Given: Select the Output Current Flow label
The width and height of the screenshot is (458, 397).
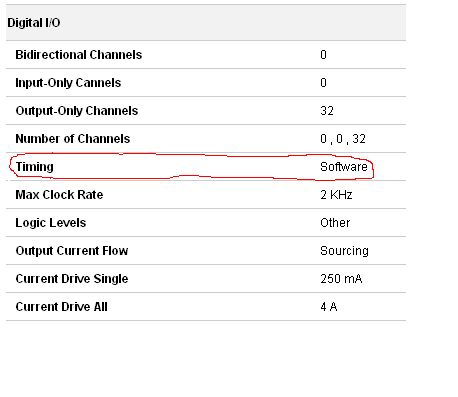Looking at the screenshot, I should (x=72, y=251).
